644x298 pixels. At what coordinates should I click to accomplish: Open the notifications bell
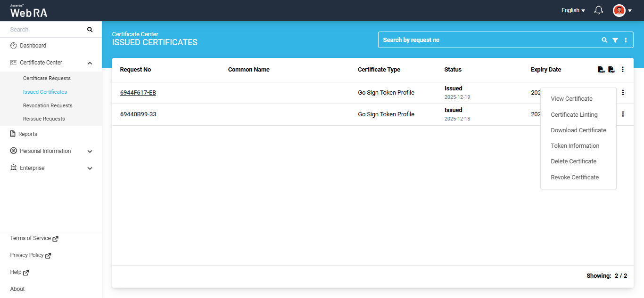(599, 10)
